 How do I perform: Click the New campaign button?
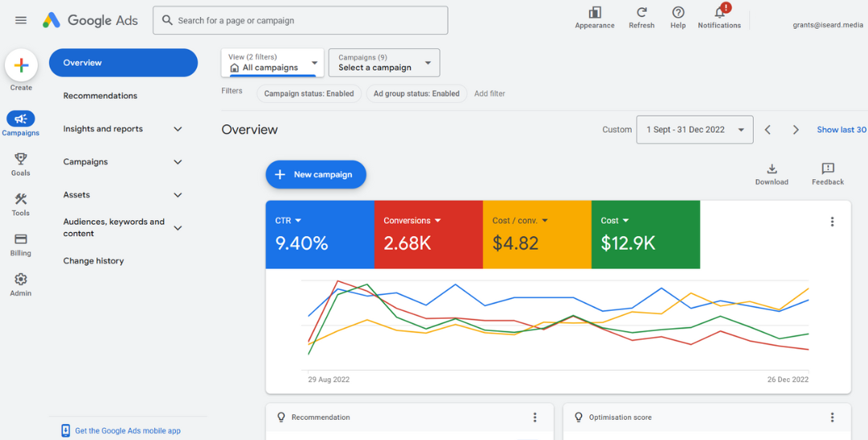[x=316, y=174]
